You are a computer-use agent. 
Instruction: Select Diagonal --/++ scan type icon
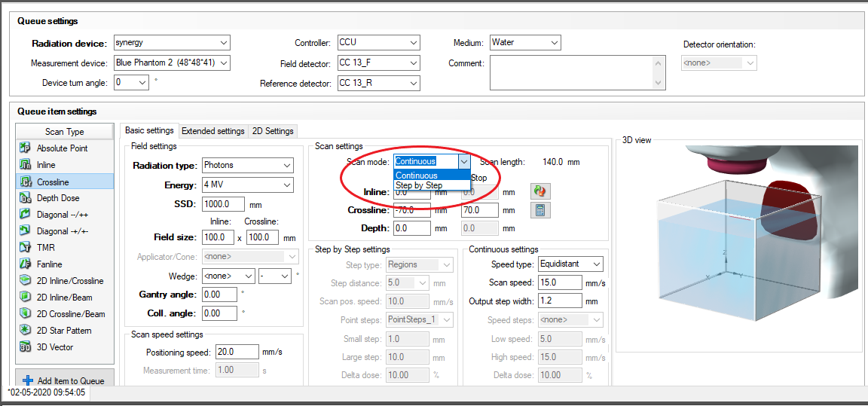coord(25,215)
